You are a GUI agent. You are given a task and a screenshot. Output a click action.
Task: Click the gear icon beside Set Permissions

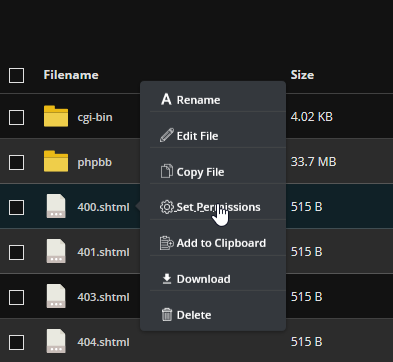[167, 207]
